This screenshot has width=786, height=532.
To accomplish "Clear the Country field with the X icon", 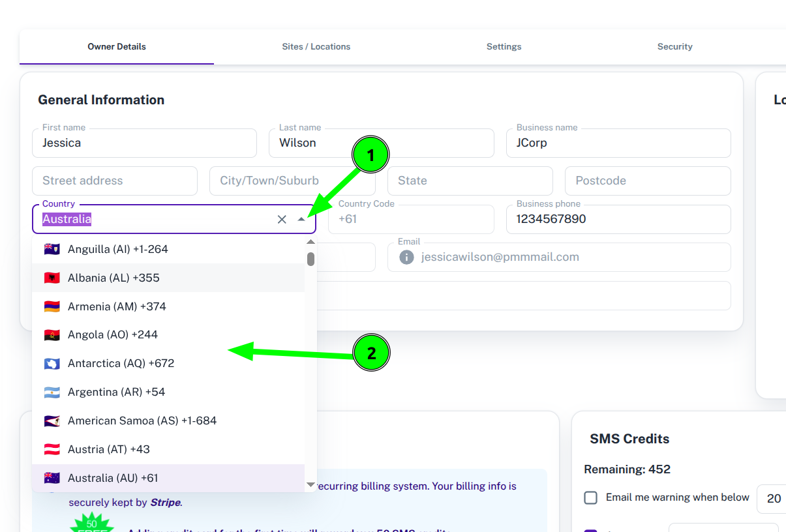I will click(282, 220).
